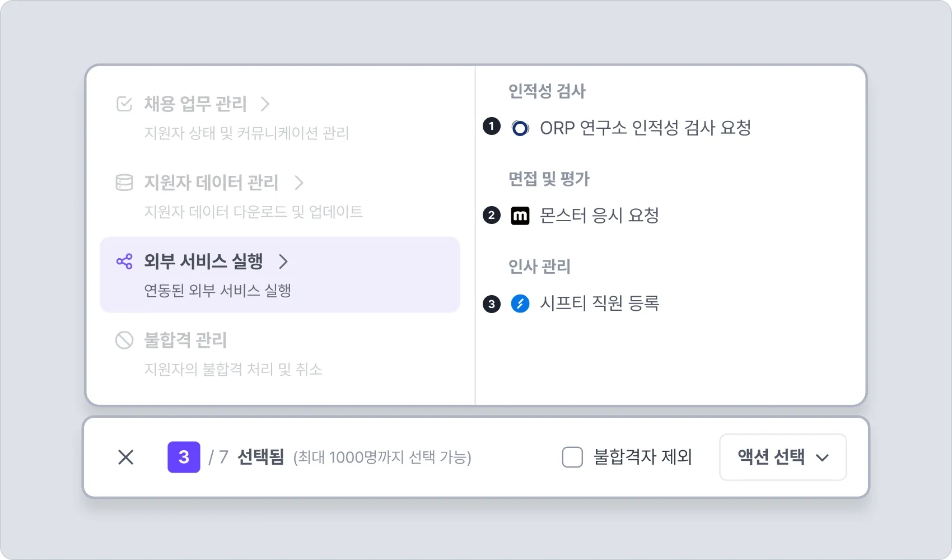Image resolution: width=952 pixels, height=560 pixels.
Task: Click the 채용 업무 관리 checkbox icon
Action: [124, 104]
